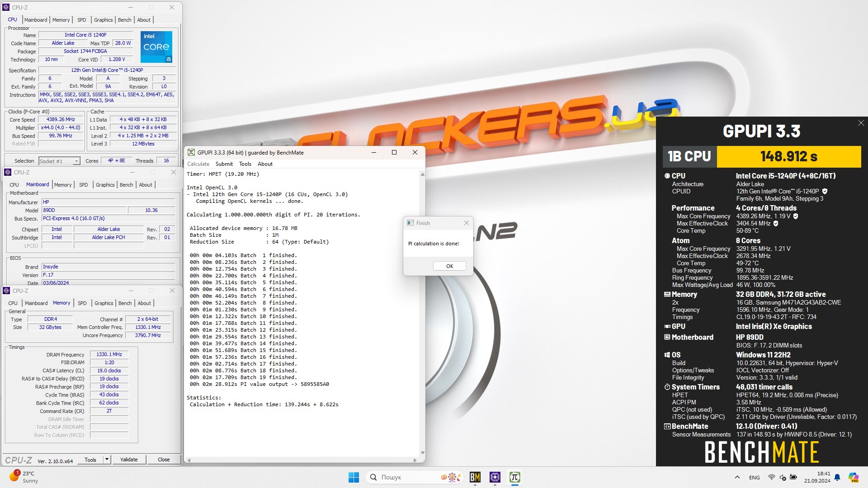868x488 pixels.
Task: Click the GPUPI window title pi icon
Action: click(191, 152)
